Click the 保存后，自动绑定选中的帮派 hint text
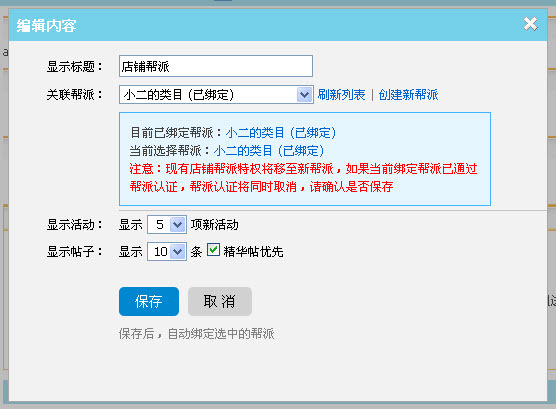Viewport: 556px width, 409px height. [x=196, y=334]
